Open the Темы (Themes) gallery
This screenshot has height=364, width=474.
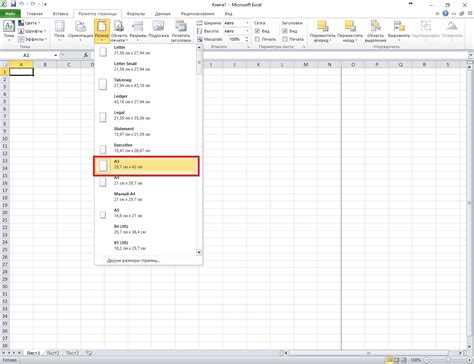click(9, 30)
